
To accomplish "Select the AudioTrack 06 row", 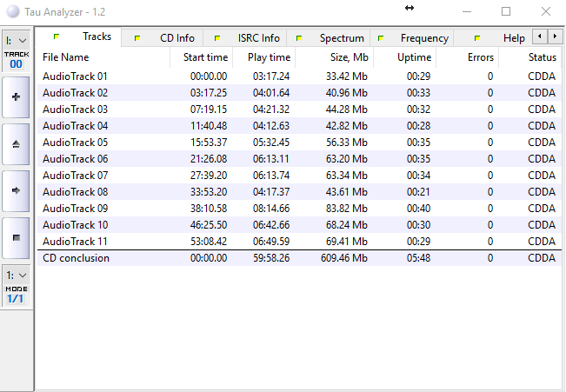I will click(x=299, y=159).
